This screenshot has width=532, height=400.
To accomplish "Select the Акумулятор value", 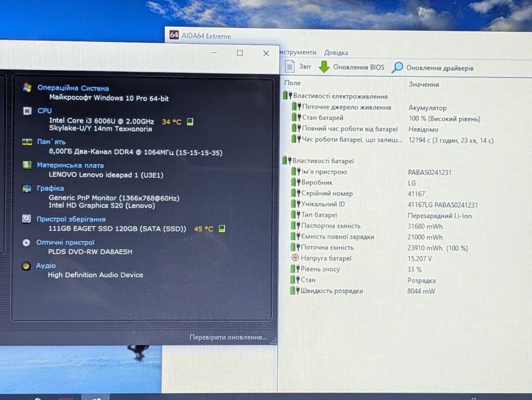I will pos(427,108).
